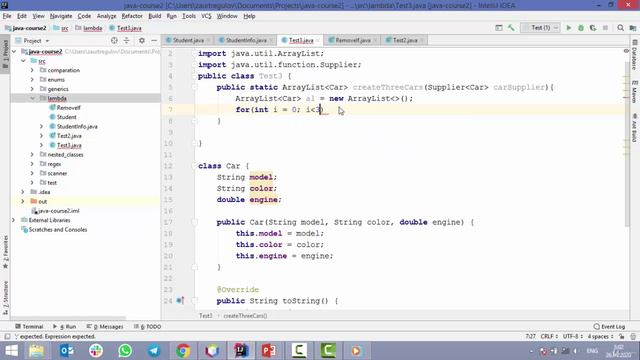Image resolution: width=640 pixels, height=360 pixels.
Task: Open the Ant Build side tool window
Action: (635, 128)
